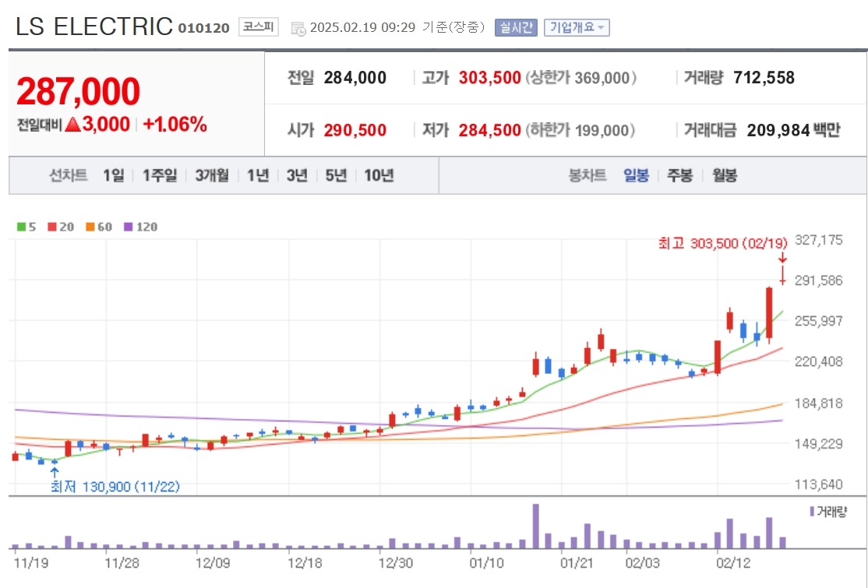Switch to 주봉 weekly candle chart

click(x=679, y=175)
